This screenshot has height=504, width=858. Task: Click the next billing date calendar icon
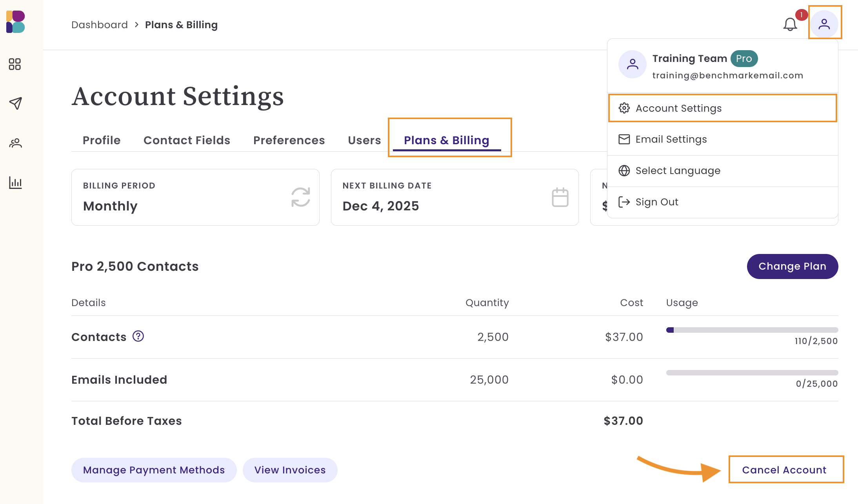coord(560,197)
